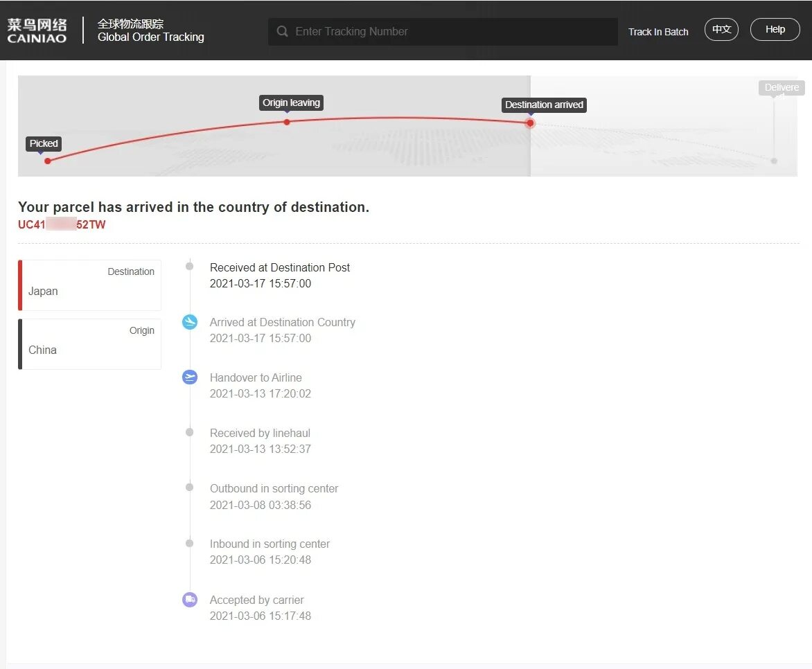Viewport: 812px width, 669px height.
Task: Click the Picked label
Action: [44, 143]
